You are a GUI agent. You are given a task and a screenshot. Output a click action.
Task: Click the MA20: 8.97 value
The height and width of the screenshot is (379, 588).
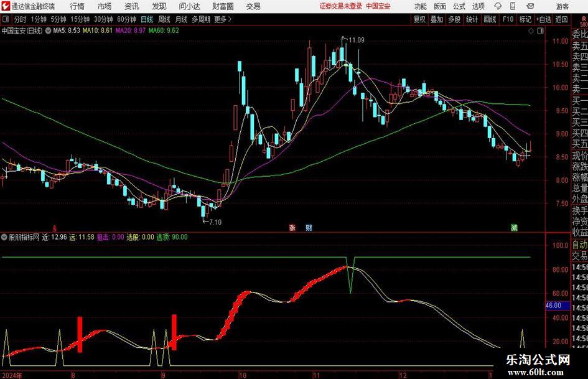click(x=130, y=30)
